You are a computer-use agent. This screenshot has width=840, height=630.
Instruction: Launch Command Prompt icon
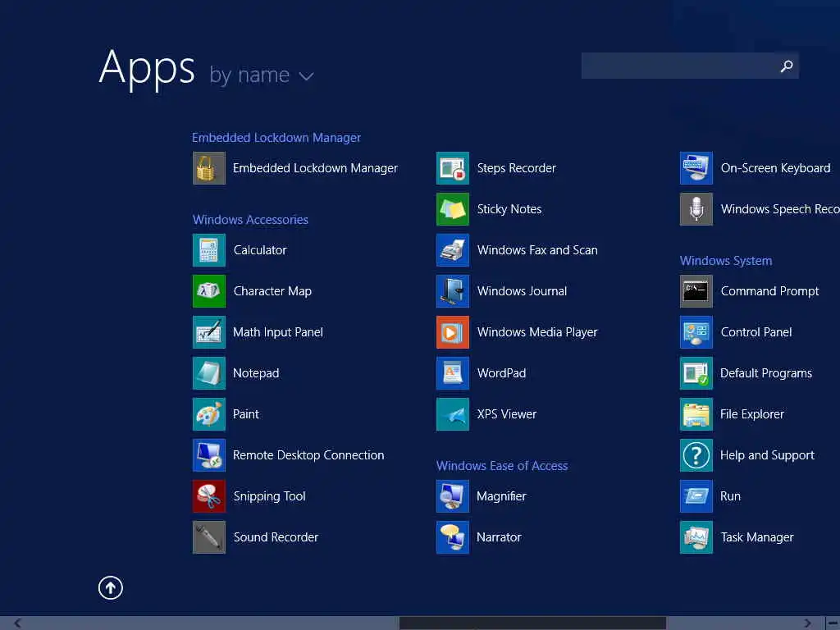[x=696, y=291]
